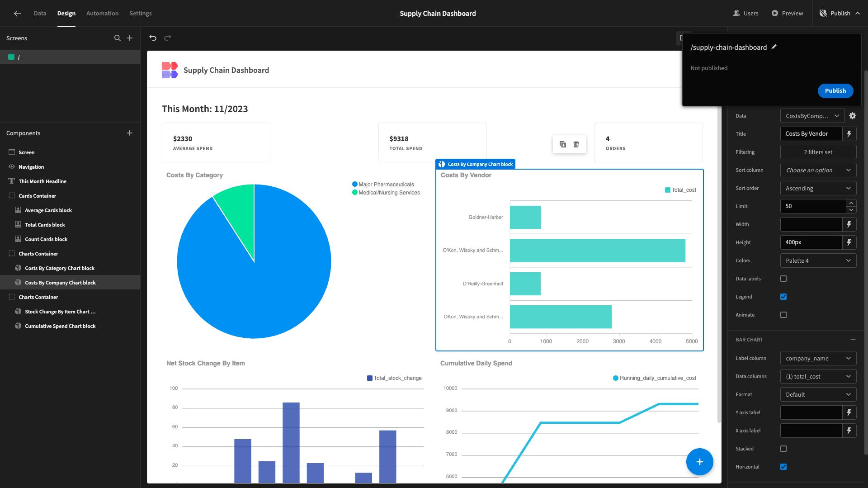Click the Costs By Company Chart block tag
868x488 pixels.
pos(476,164)
